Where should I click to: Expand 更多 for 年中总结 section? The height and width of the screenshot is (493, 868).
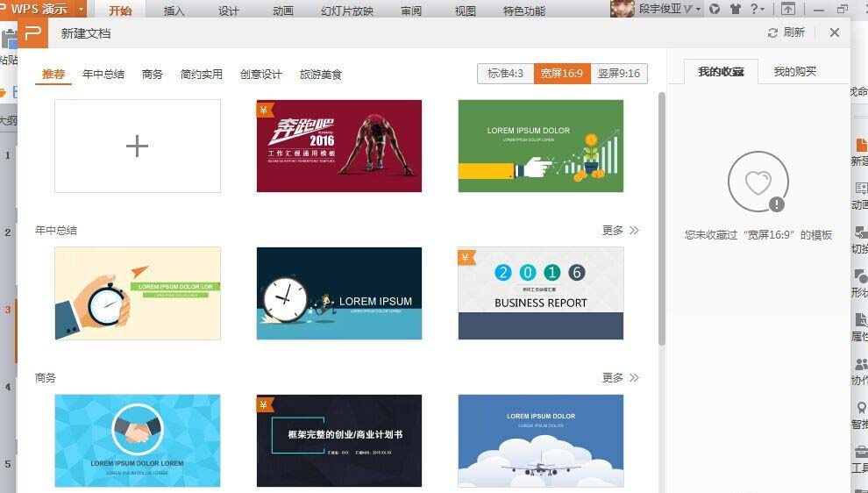[x=621, y=231]
